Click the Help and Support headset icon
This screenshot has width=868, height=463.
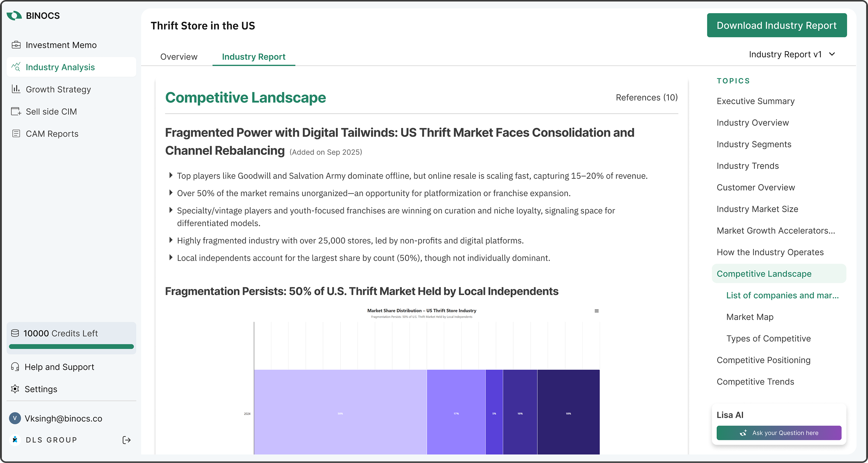(x=15, y=367)
